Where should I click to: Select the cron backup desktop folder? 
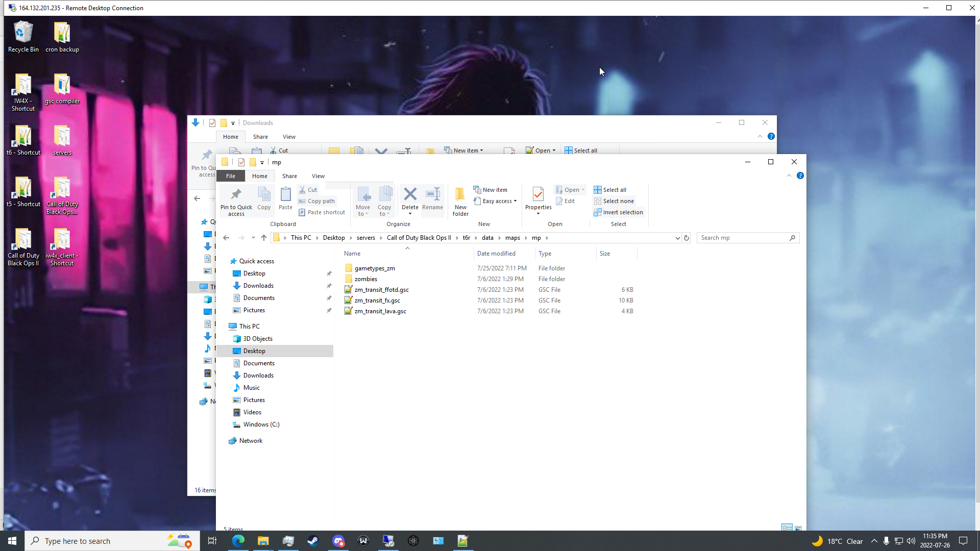(x=62, y=37)
